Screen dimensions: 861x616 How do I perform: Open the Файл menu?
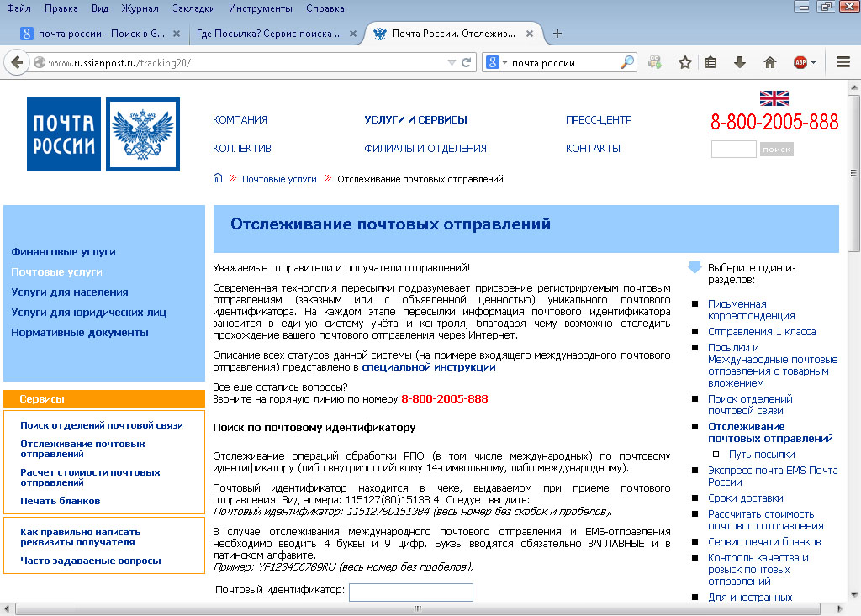pyautogui.click(x=18, y=8)
